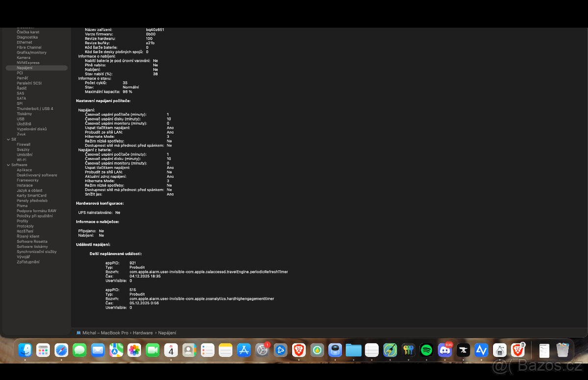588x380 pixels.
Task: Collapse the Software section chevron
Action: pos(8,165)
